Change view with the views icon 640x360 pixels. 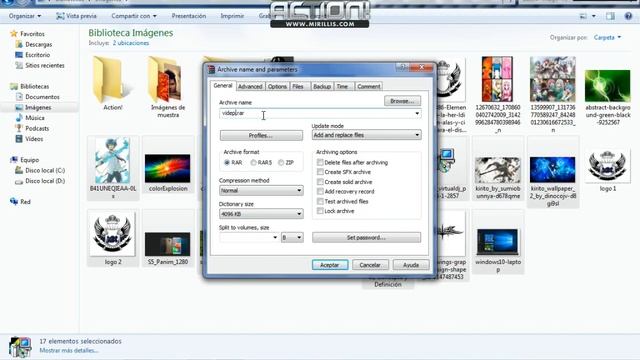point(583,16)
